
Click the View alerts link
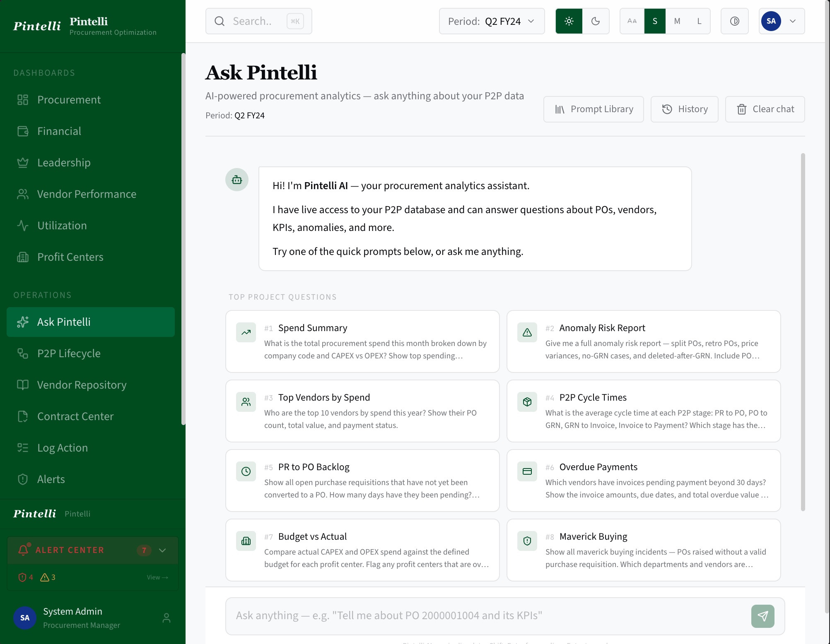pyautogui.click(x=157, y=577)
